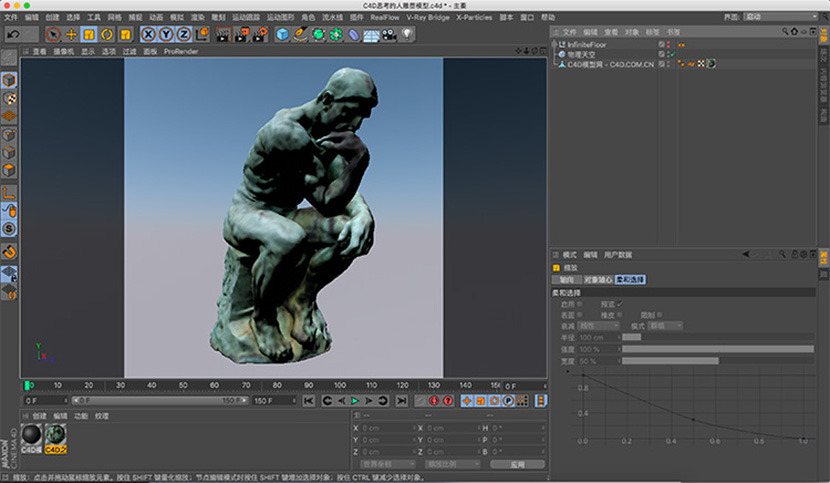Click the strength 100 % slider
The height and width of the screenshot is (483, 830).
click(x=718, y=349)
